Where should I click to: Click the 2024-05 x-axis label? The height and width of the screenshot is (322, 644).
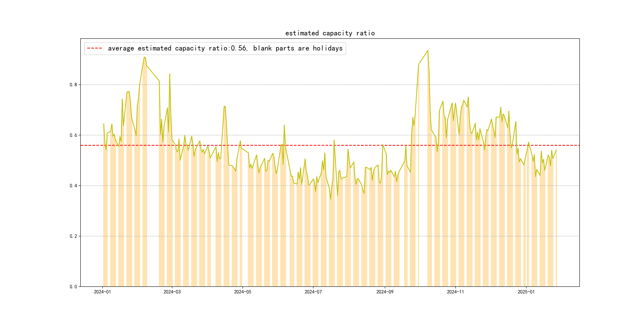coord(242,292)
